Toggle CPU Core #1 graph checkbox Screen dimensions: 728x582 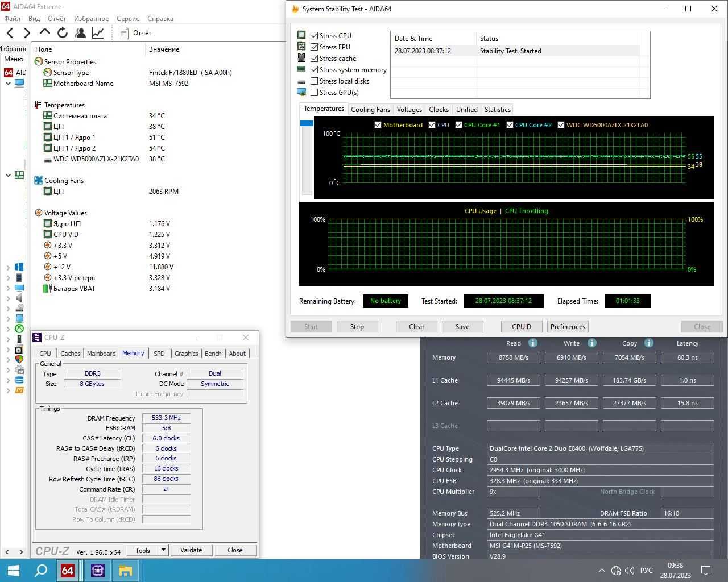[458, 125]
